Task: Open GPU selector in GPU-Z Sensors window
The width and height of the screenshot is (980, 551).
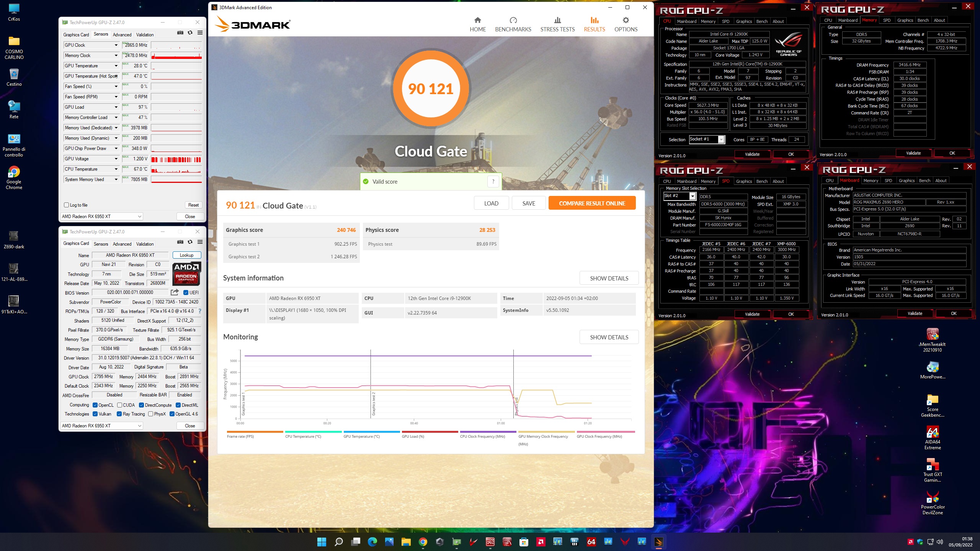Action: pos(101,216)
